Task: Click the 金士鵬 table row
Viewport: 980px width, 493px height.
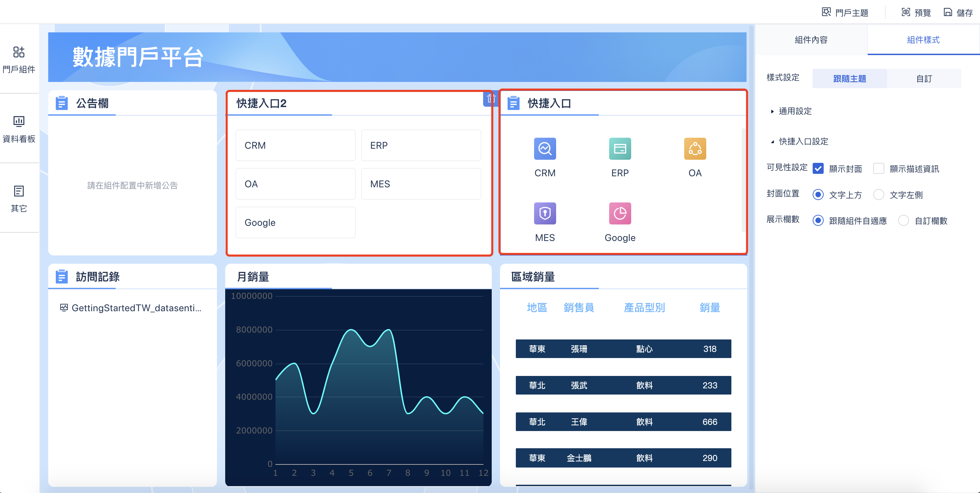Action: [x=623, y=458]
